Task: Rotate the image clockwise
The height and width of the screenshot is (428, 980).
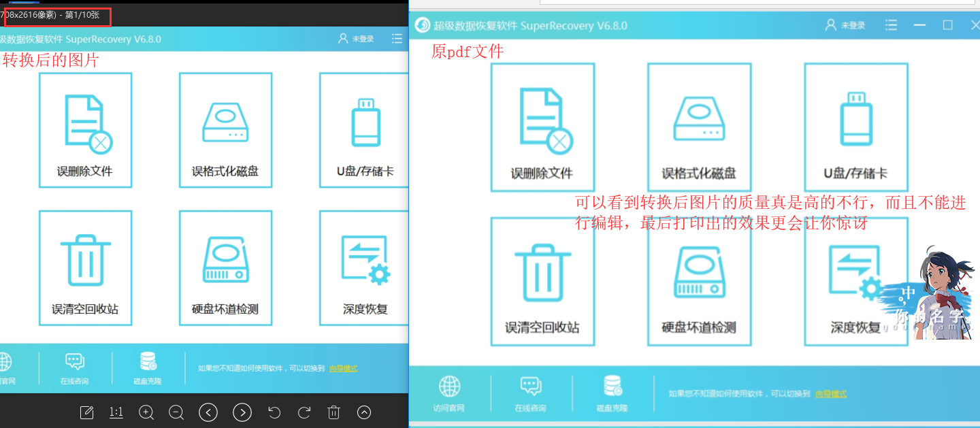Action: pyautogui.click(x=304, y=412)
